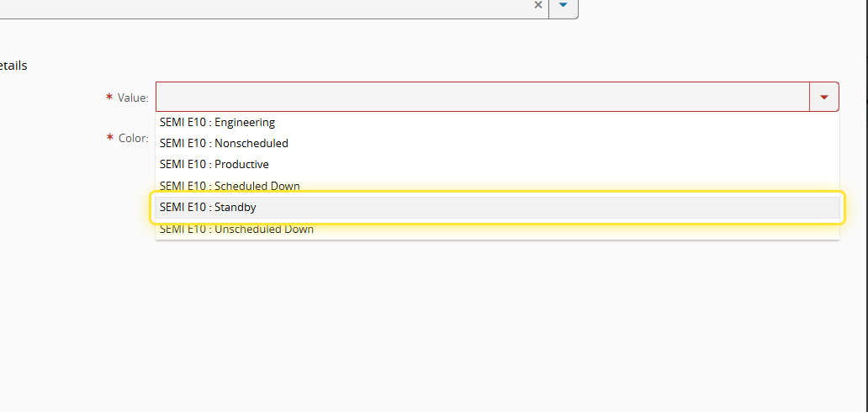Select SEMI E10 : Engineering option
The height and width of the screenshot is (412, 868).
click(x=217, y=122)
